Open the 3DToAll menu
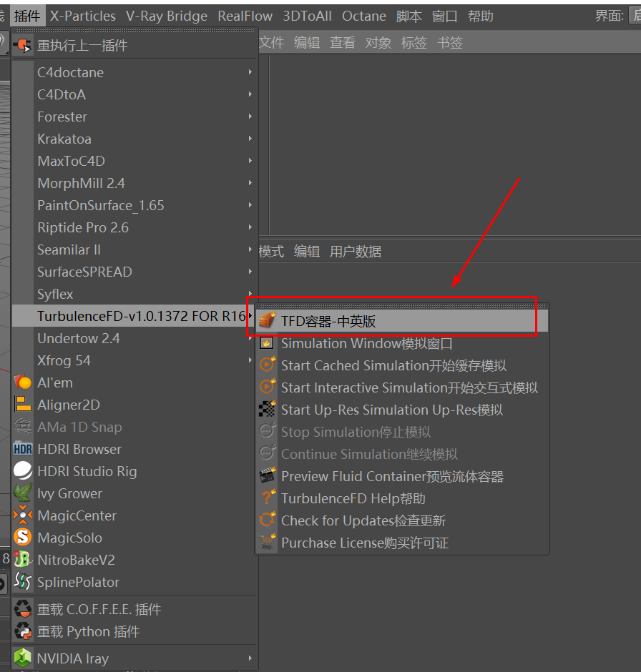641x672 pixels. [x=307, y=16]
